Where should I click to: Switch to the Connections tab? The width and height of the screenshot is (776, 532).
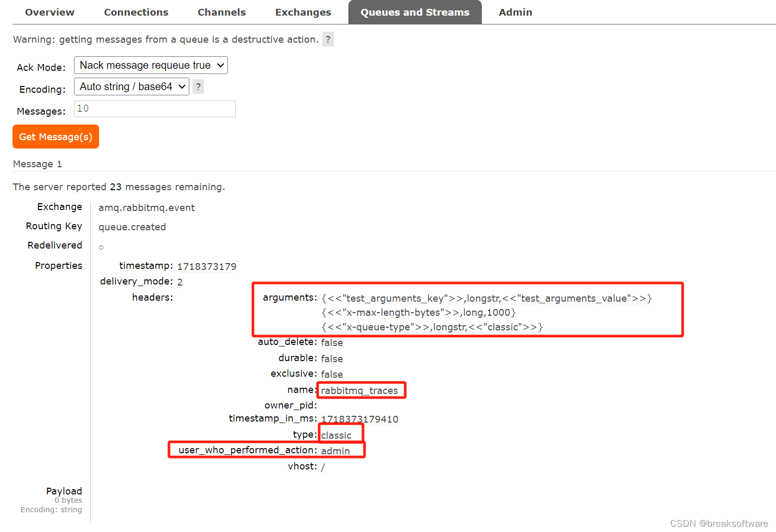(136, 12)
